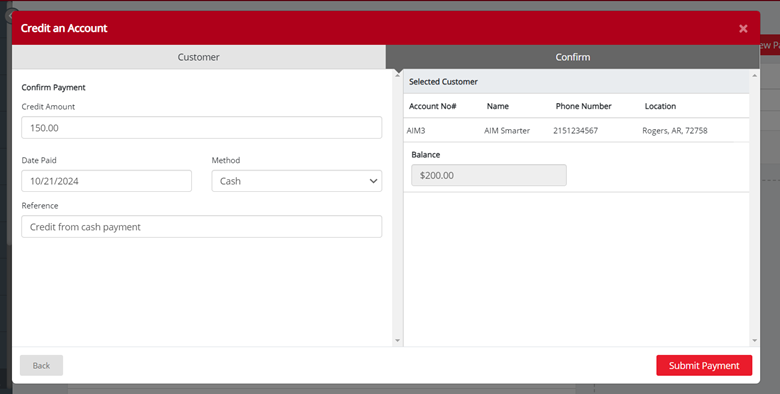Focus the Date Paid field
The image size is (780, 394).
pyautogui.click(x=106, y=181)
